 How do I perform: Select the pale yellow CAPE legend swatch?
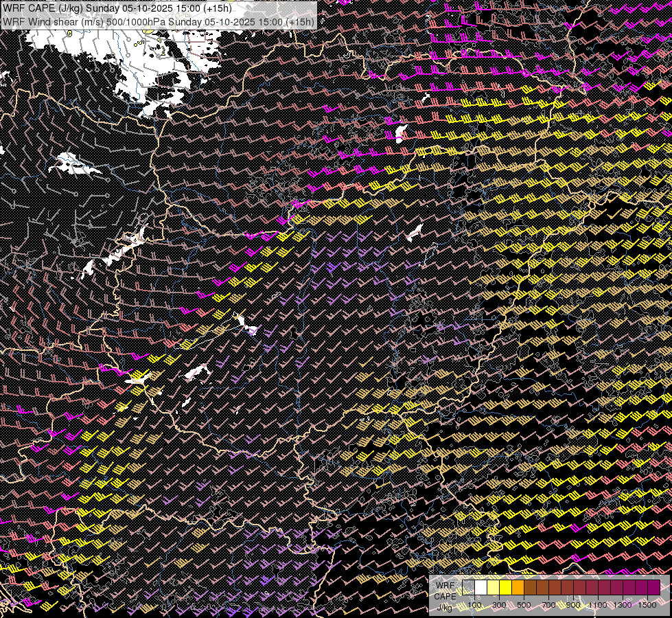[x=494, y=587]
